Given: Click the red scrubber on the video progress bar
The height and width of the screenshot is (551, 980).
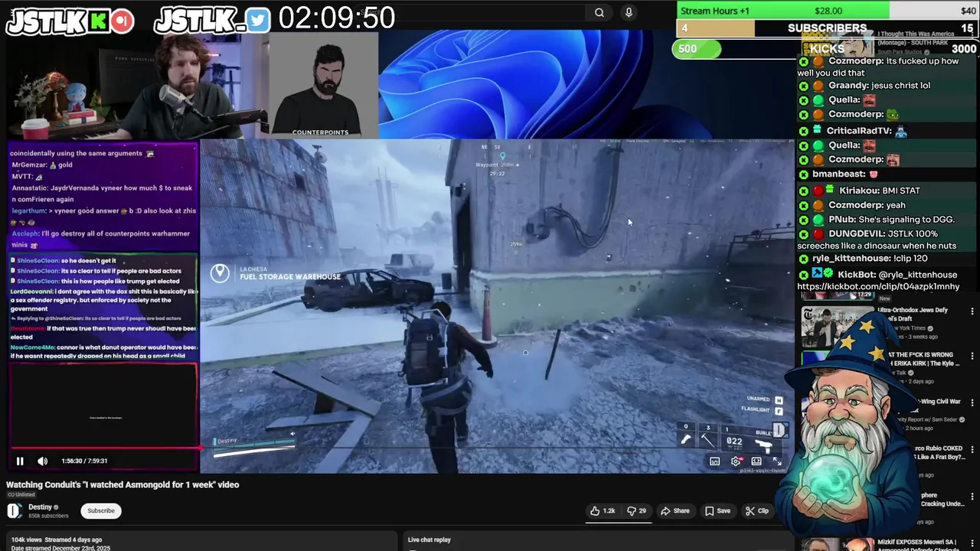Looking at the screenshot, I should pyautogui.click(x=200, y=448).
